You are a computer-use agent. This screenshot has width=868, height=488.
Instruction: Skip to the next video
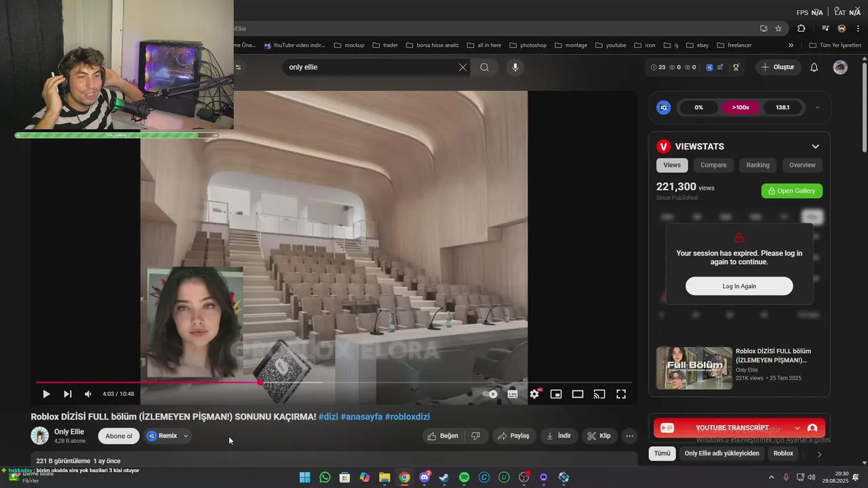click(x=68, y=394)
